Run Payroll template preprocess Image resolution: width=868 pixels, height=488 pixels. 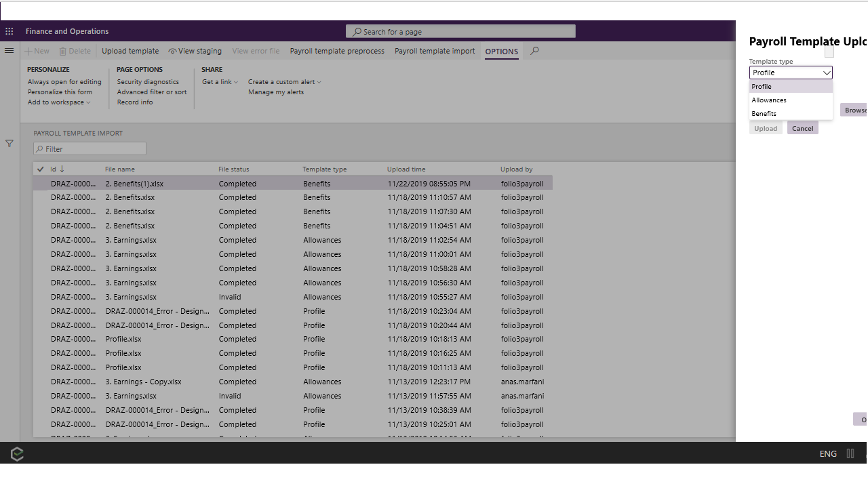[337, 51]
